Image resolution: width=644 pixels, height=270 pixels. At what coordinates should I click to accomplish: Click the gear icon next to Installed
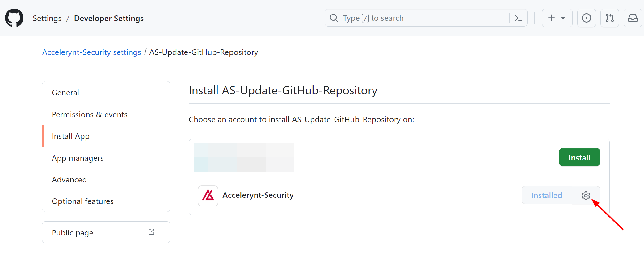point(586,195)
